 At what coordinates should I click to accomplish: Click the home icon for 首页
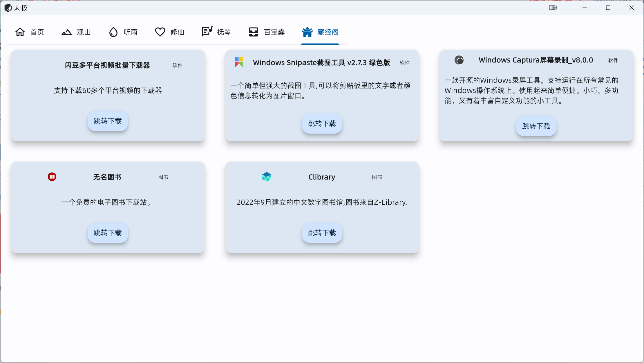[20, 32]
